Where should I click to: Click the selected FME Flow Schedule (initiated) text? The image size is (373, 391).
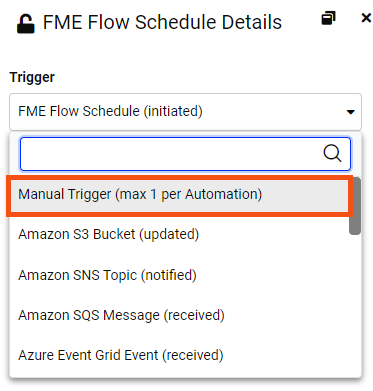click(x=110, y=111)
